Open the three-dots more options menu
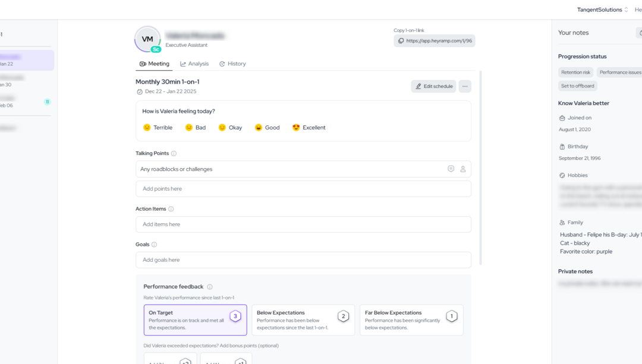Screen dimensions: 642x364 465,87
